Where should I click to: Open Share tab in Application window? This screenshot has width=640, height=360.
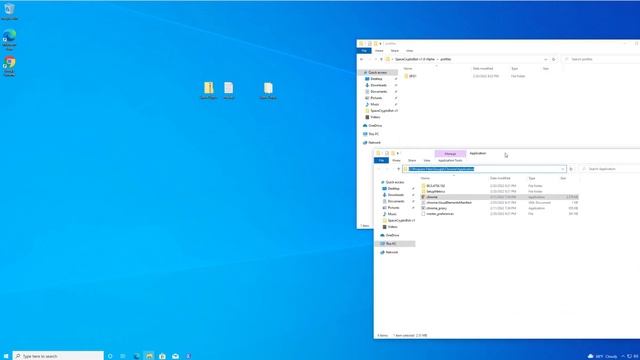[412, 160]
